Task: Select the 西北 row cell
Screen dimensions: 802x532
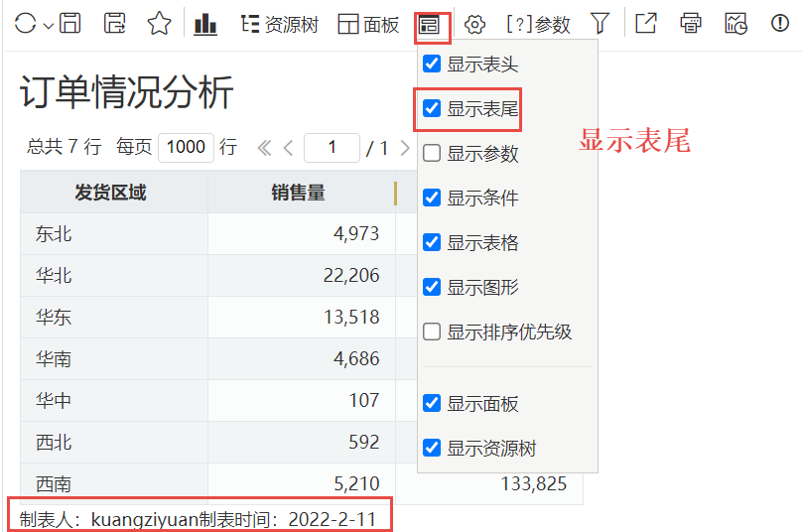Action: 114,442
